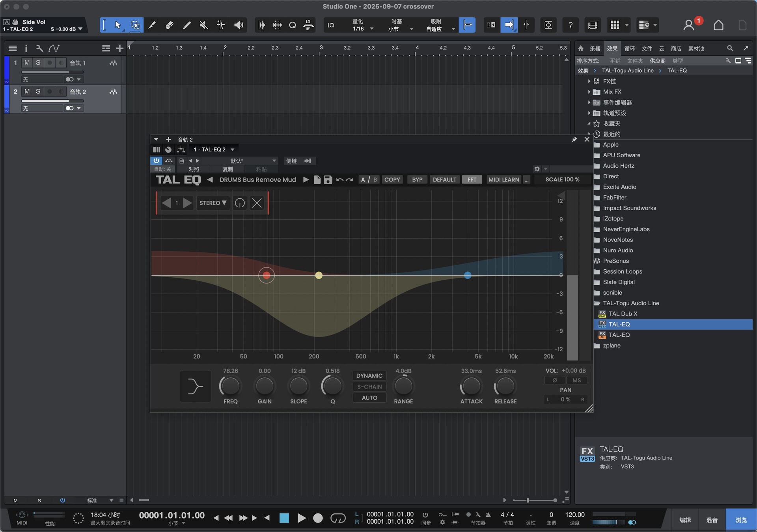This screenshot has height=532, width=757.
Task: Click the Q knob
Action: [x=332, y=386]
